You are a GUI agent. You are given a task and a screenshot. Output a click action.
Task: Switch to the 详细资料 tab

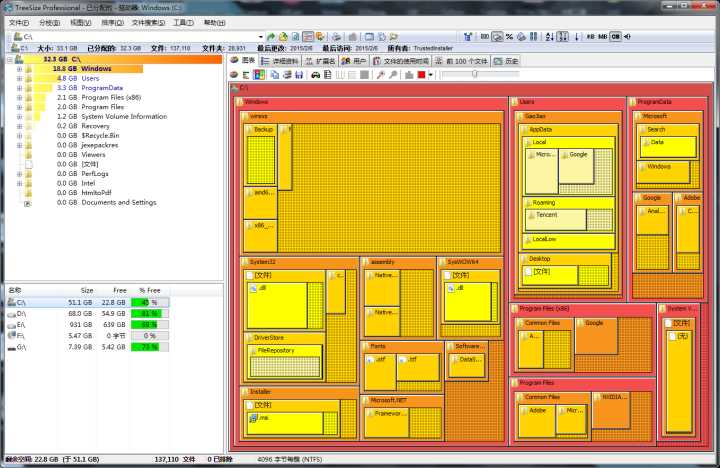(x=280, y=61)
